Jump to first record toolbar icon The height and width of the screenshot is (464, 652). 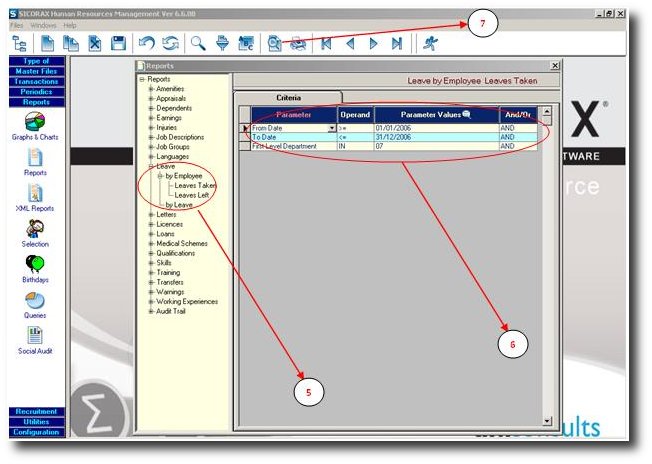[x=326, y=43]
